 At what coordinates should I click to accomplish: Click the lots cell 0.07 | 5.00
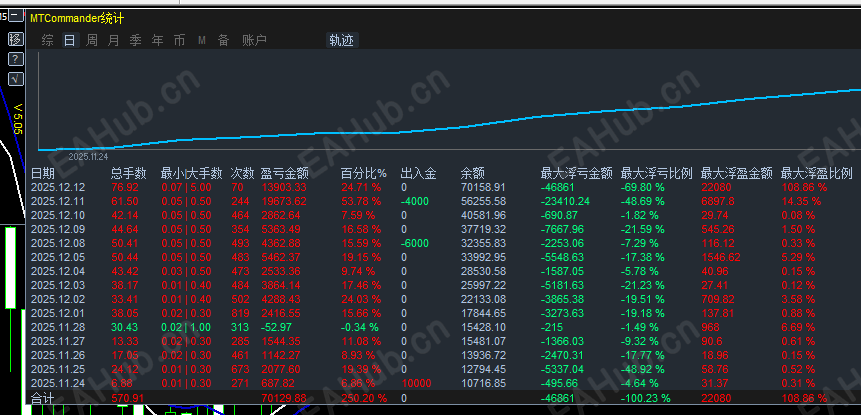coord(186,188)
